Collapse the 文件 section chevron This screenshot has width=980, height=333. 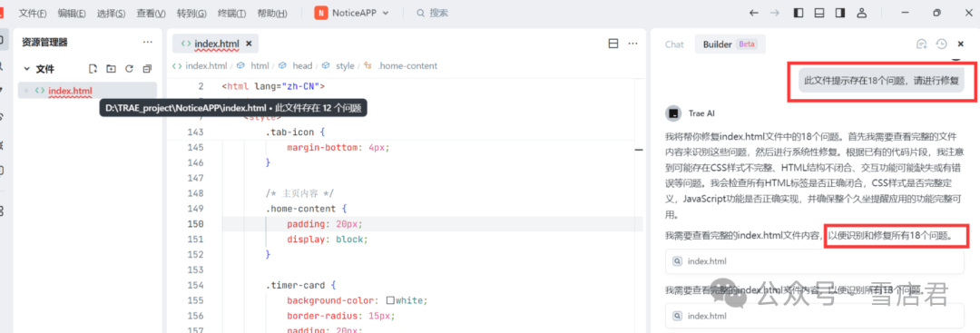point(27,69)
